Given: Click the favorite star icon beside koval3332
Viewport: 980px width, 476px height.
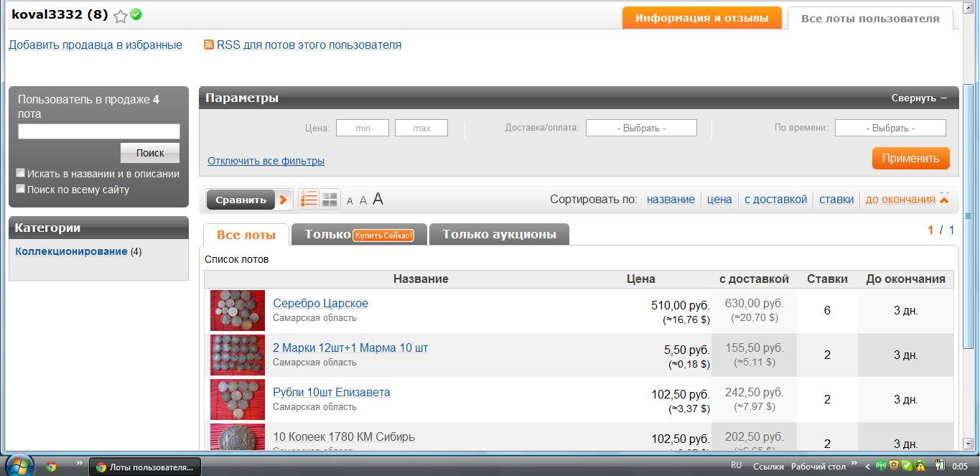Looking at the screenshot, I should 121,16.
